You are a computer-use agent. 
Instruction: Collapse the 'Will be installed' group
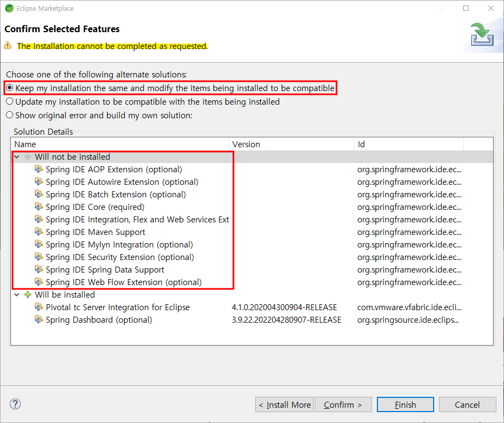(17, 294)
